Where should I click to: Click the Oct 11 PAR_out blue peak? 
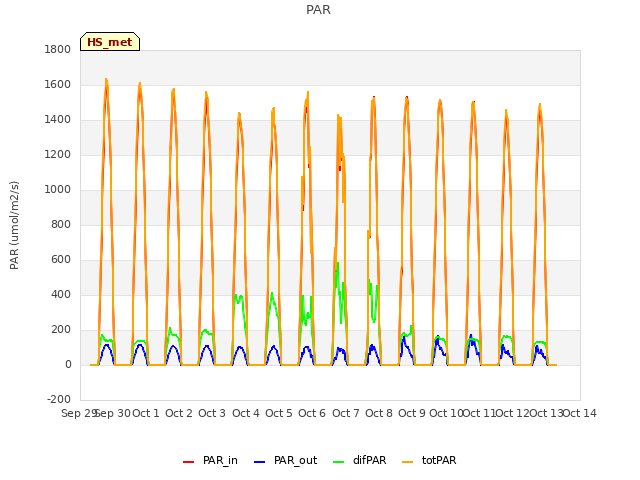(x=471, y=336)
